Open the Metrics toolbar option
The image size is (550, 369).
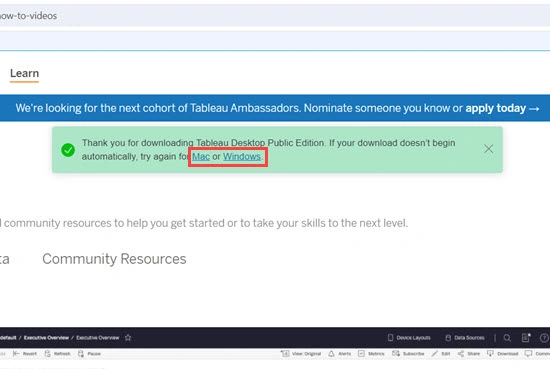[x=371, y=354]
